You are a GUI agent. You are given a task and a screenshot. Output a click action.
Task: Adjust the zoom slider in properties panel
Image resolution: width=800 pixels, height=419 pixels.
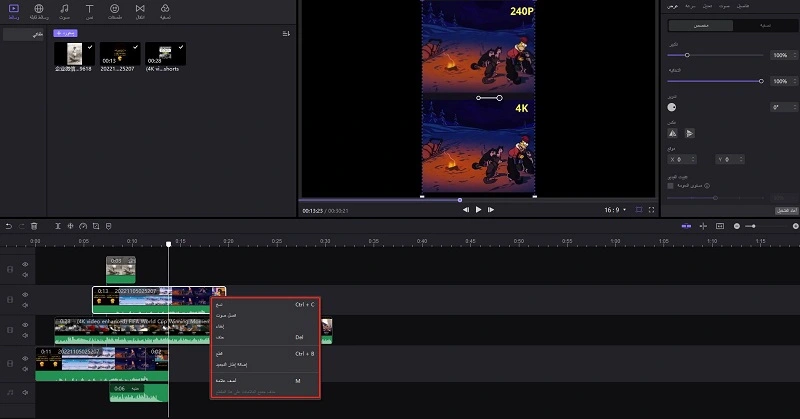(715, 55)
